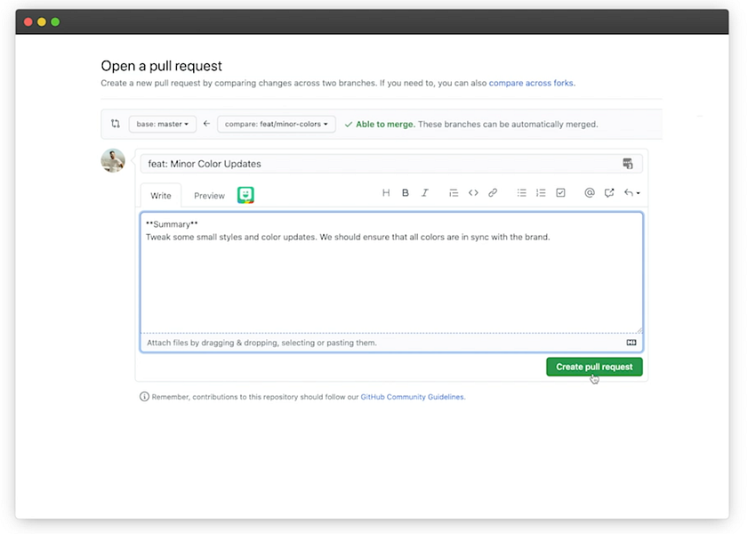This screenshot has width=756, height=534.
Task: Mention a user with @ icon
Action: pos(589,193)
